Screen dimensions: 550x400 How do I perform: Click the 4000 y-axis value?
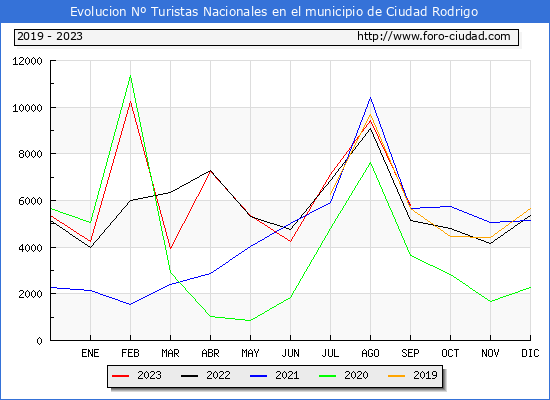point(30,248)
